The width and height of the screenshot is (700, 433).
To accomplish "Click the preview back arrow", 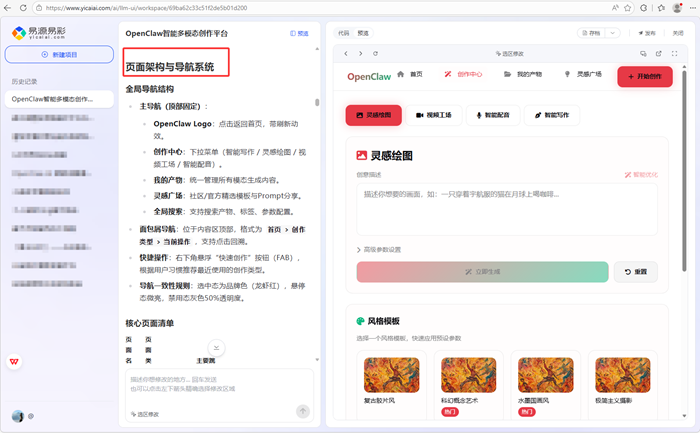I will (x=345, y=53).
